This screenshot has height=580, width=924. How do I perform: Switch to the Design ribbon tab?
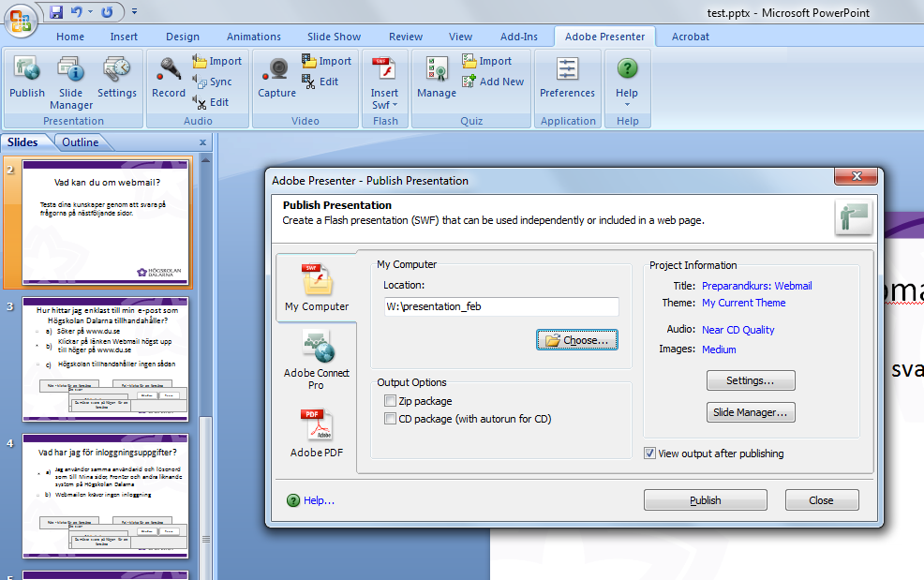click(x=183, y=37)
